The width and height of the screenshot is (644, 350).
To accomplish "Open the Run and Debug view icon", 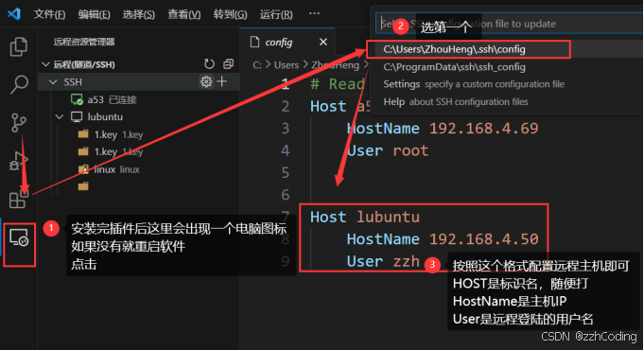I will coord(19,161).
